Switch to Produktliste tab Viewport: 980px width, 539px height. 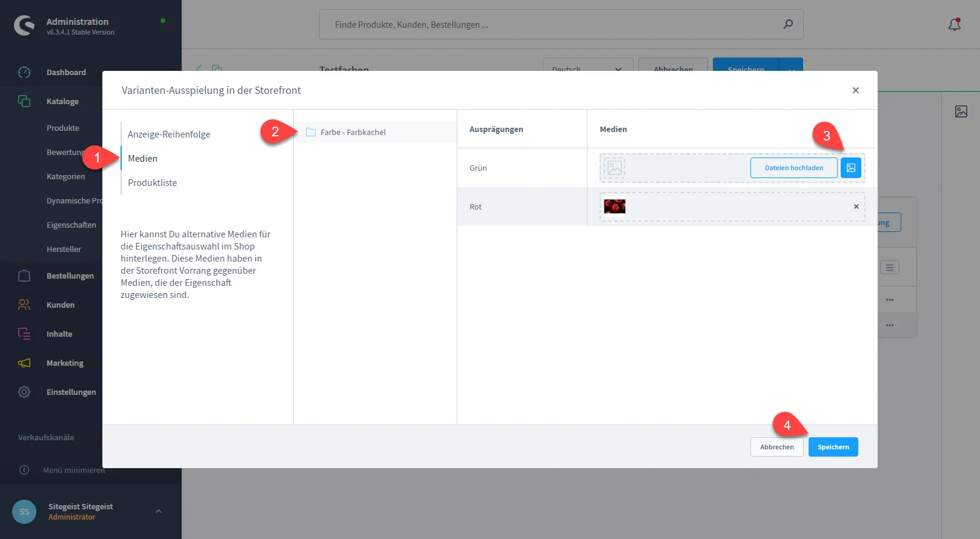click(153, 183)
